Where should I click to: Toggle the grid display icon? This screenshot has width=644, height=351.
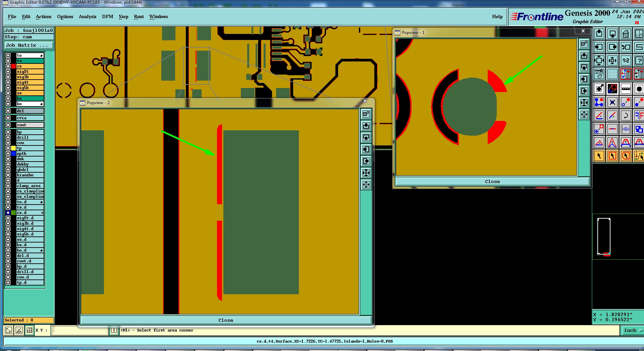612,74
